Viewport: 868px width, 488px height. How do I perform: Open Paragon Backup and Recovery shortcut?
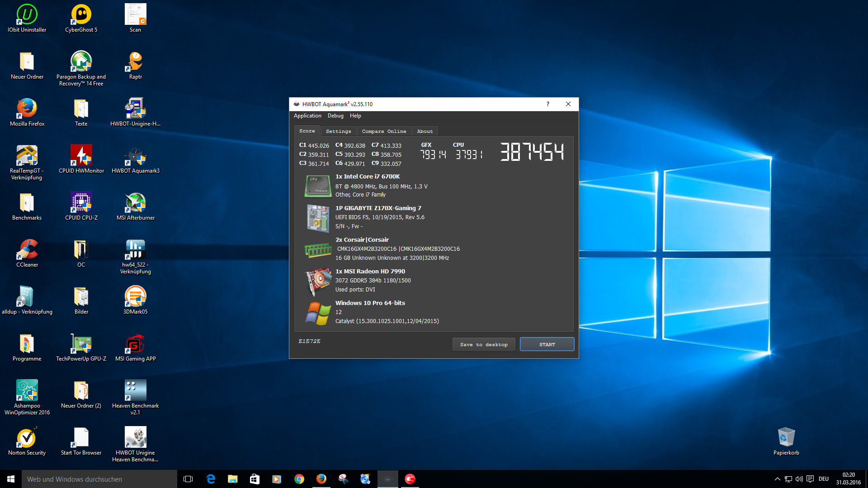(x=81, y=68)
